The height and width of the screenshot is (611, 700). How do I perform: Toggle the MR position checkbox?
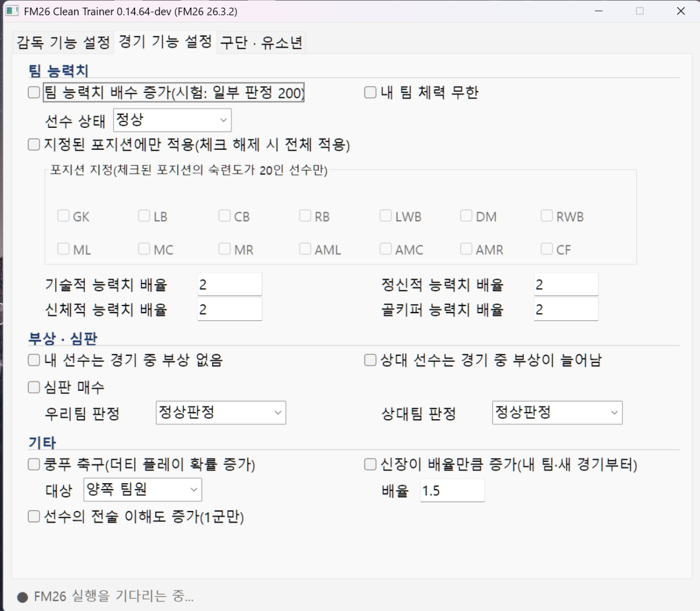[224, 249]
